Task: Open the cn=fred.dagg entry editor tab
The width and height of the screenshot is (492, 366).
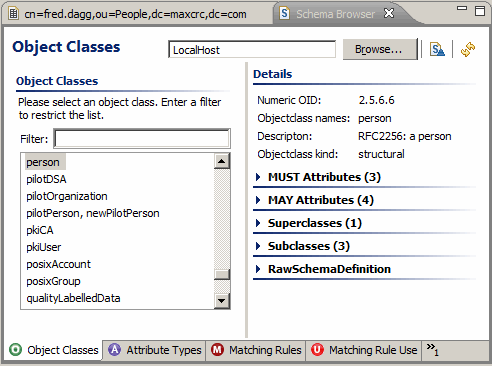Action: 135,14
